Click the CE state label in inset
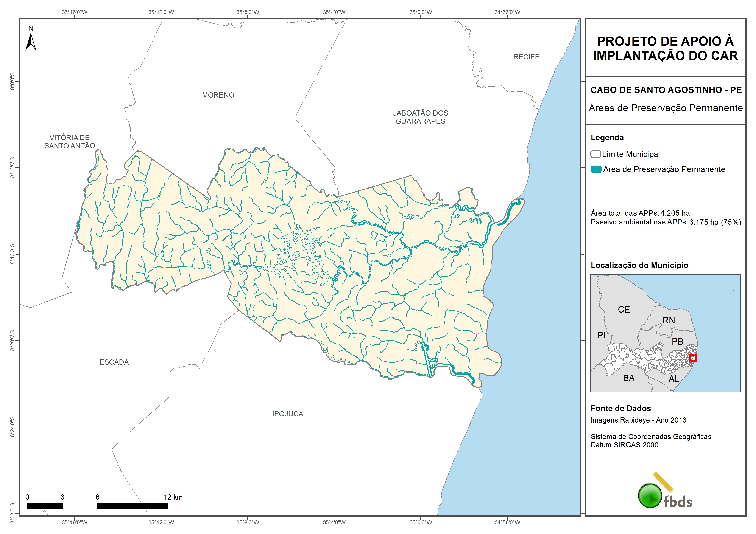The width and height of the screenshot is (756, 534). click(624, 310)
